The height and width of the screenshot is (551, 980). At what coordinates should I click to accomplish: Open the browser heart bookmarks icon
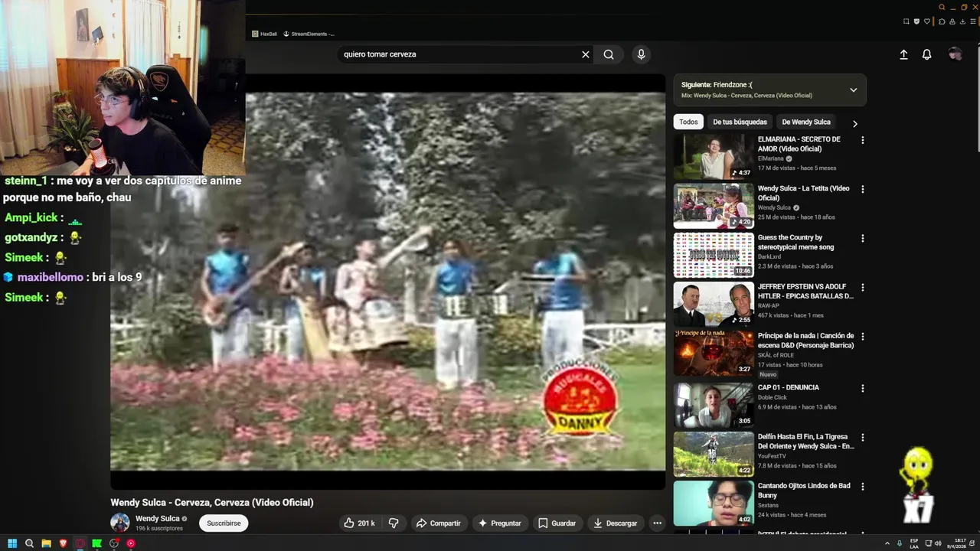coord(927,21)
